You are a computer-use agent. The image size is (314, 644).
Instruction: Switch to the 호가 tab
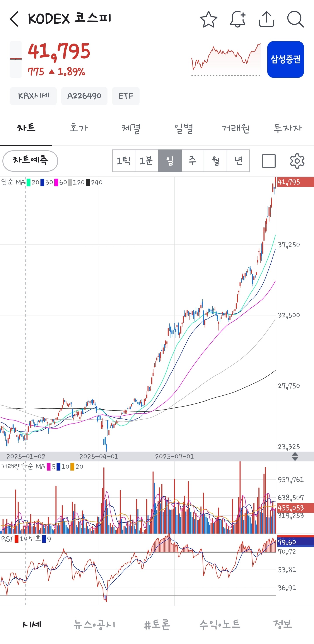coord(78,128)
